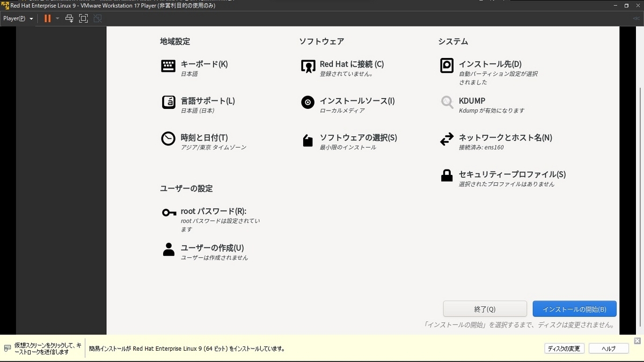Click the keyboard icon for キーボード(K)
The image size is (644, 362).
(x=169, y=66)
